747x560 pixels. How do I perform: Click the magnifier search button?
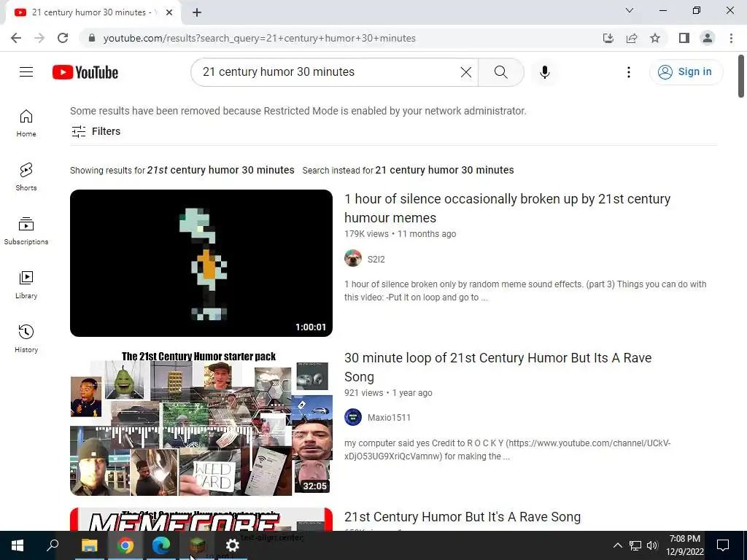coord(500,72)
